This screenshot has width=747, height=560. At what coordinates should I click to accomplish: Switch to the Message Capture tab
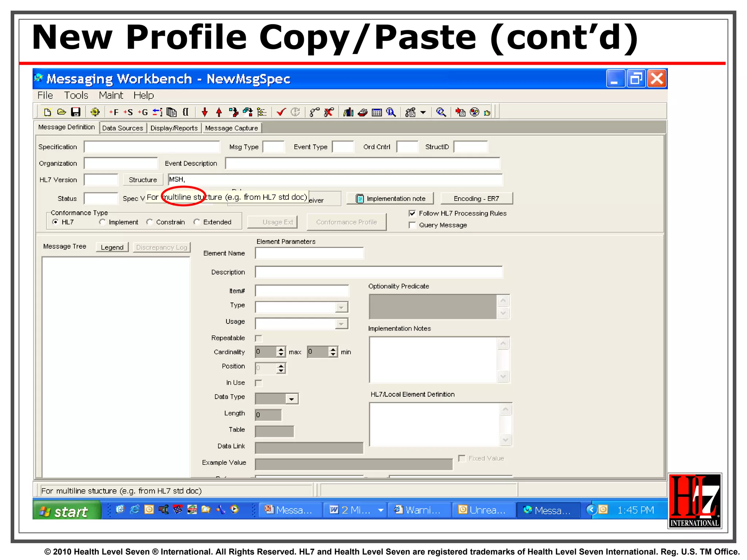(x=232, y=128)
